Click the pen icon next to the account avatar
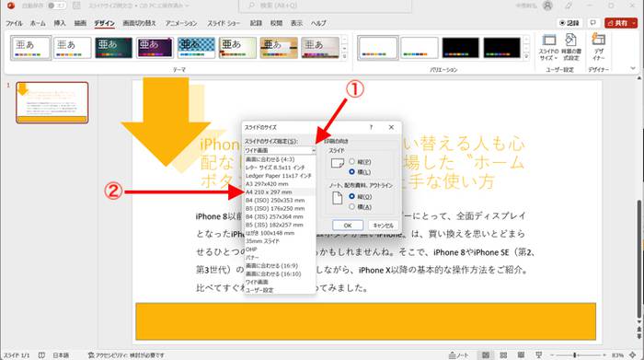This screenshot has width=644, height=360. [569, 6]
